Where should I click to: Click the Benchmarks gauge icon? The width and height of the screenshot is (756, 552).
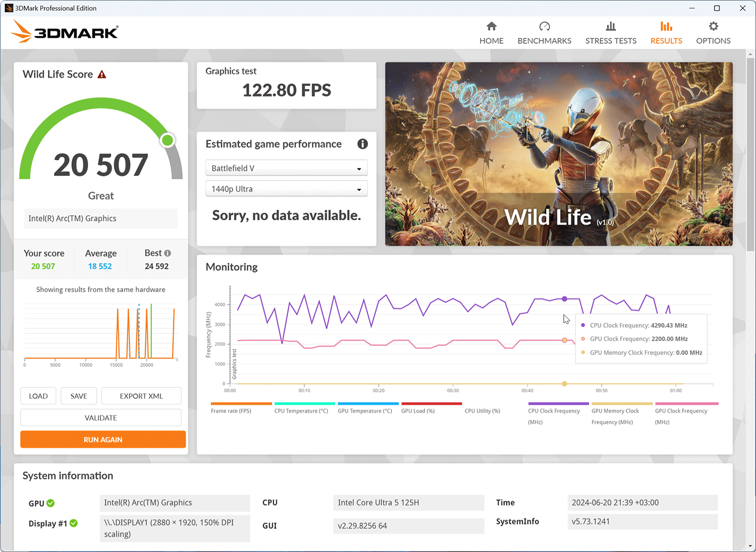pos(544,26)
